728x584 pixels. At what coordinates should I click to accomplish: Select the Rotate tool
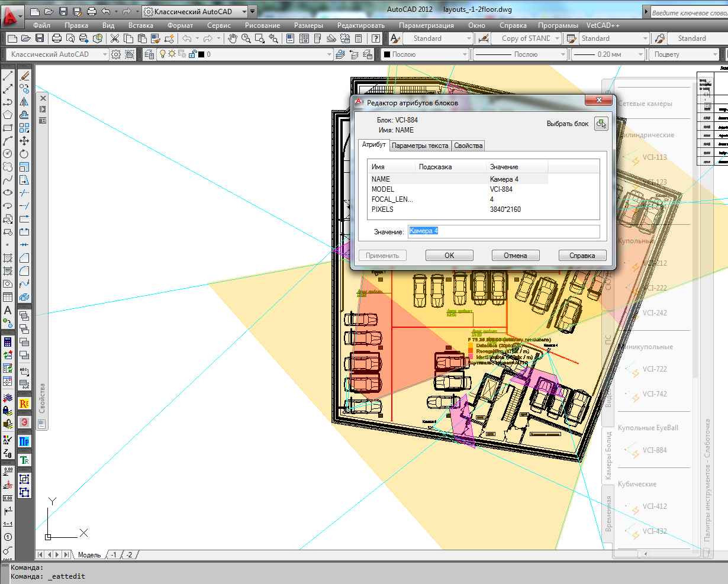(24, 154)
